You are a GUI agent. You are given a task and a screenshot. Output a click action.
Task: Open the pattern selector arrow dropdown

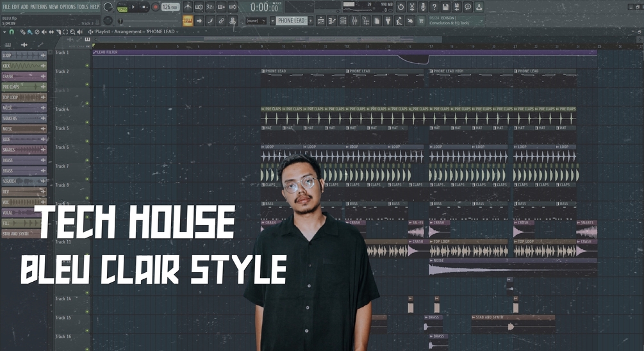click(272, 20)
